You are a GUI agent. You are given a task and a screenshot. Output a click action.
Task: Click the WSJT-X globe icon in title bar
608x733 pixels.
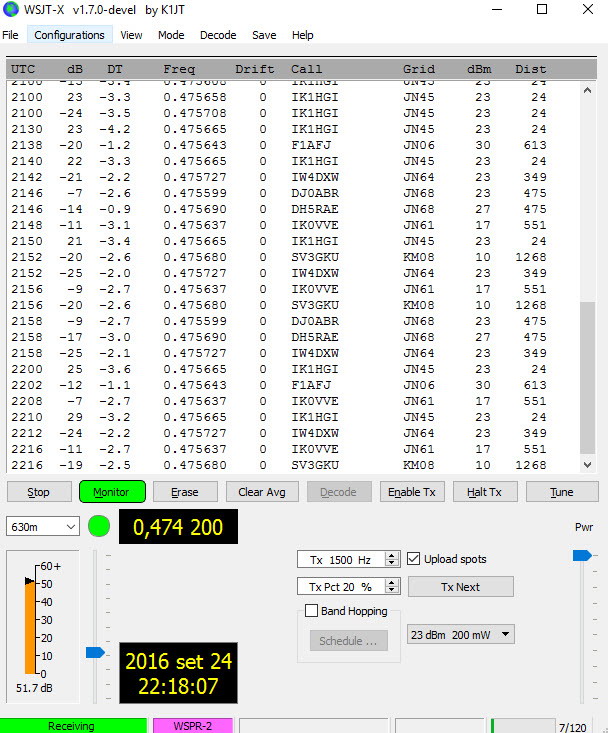tap(11, 10)
